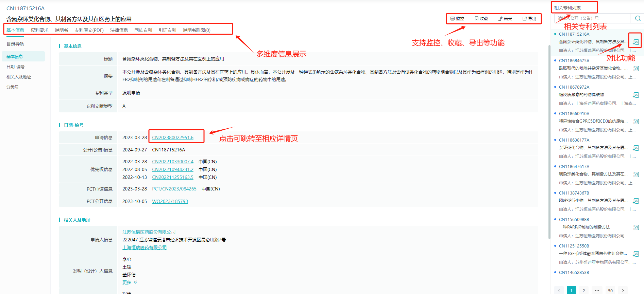The height and width of the screenshot is (295, 644).
Task: Select 基本信息 in the 目录导航 sidebar
Action: coord(23,56)
